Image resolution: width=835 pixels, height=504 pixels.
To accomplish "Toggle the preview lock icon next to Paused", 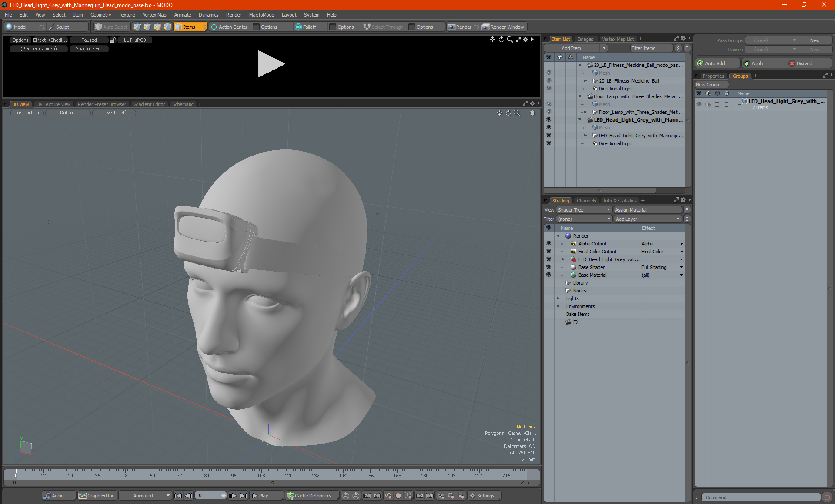I will tap(113, 40).
